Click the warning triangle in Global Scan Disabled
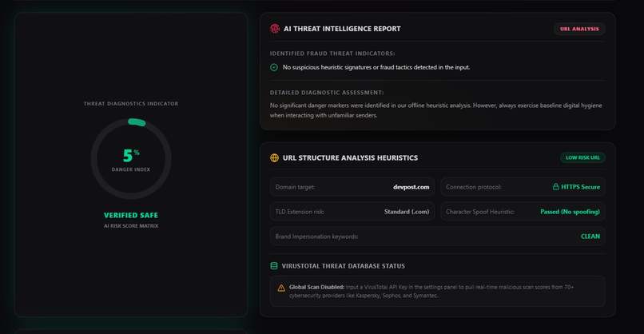The height and width of the screenshot is (334, 644). tap(281, 288)
